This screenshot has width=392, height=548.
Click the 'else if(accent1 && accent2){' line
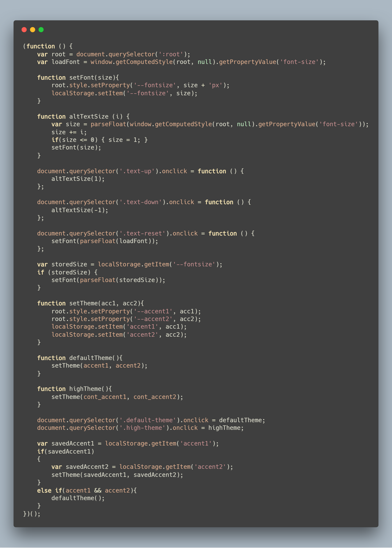point(87,491)
